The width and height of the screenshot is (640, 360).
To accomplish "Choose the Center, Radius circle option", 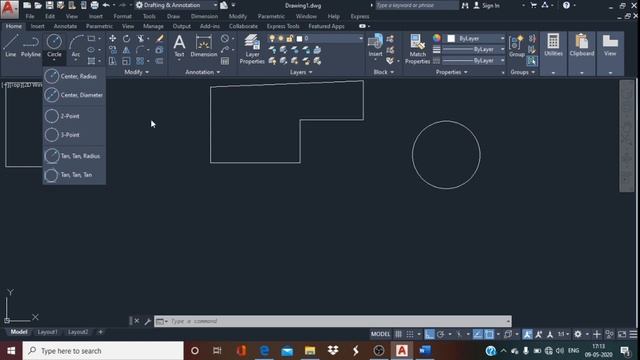I will click(74, 76).
